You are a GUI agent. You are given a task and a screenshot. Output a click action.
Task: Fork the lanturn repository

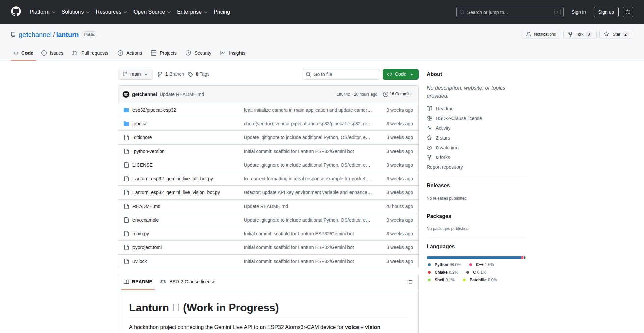(580, 34)
